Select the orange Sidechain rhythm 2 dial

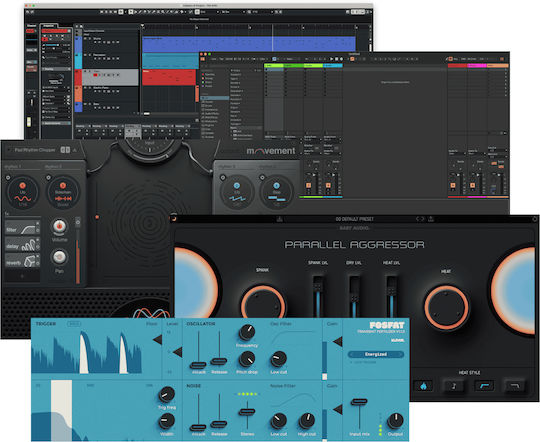pos(63,193)
